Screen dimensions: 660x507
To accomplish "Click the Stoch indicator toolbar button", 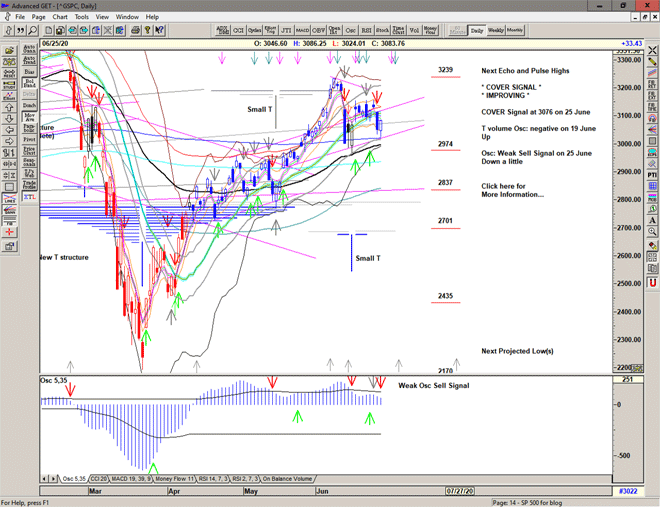I will click(381, 31).
